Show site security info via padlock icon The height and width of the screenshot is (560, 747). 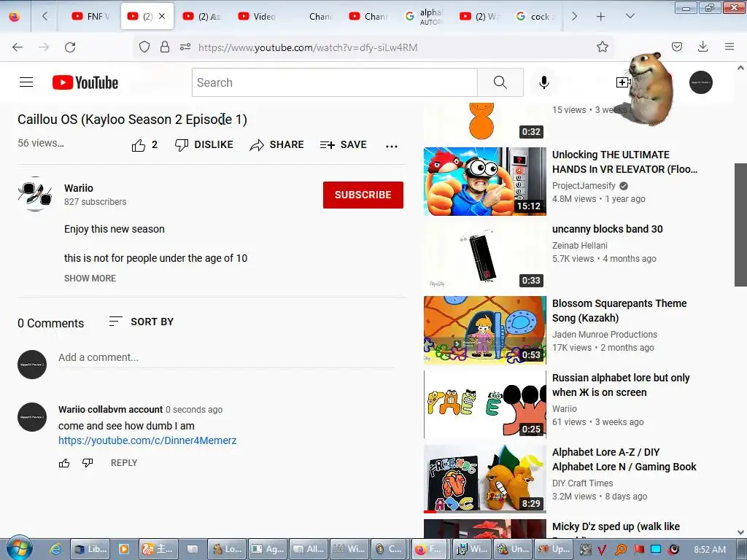click(x=165, y=47)
